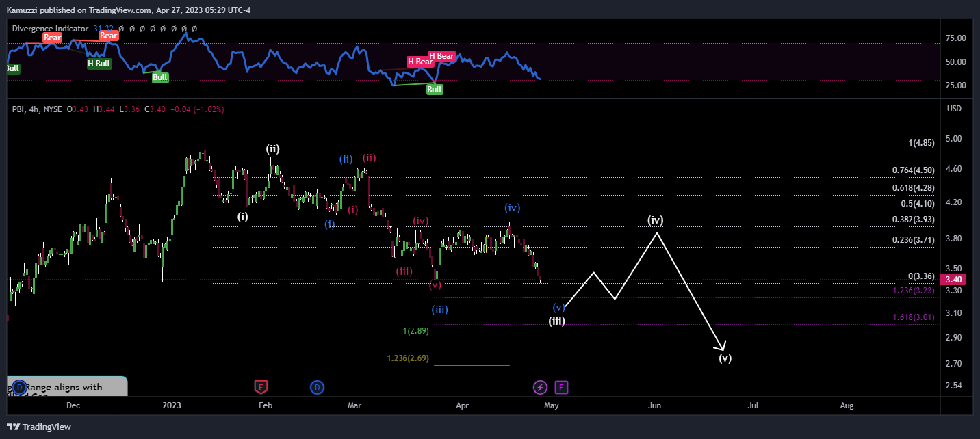Click the purple E earnings icon
980x439 pixels.
(x=561, y=388)
